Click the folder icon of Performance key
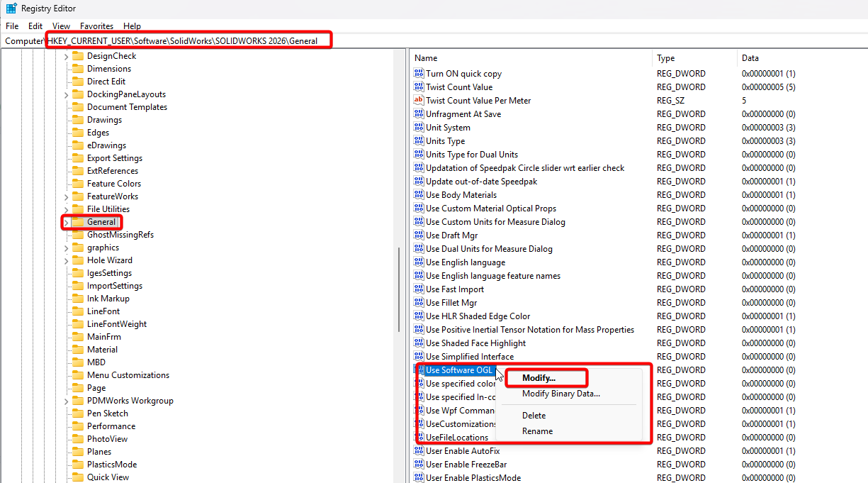The height and width of the screenshot is (483, 868). pyautogui.click(x=78, y=426)
